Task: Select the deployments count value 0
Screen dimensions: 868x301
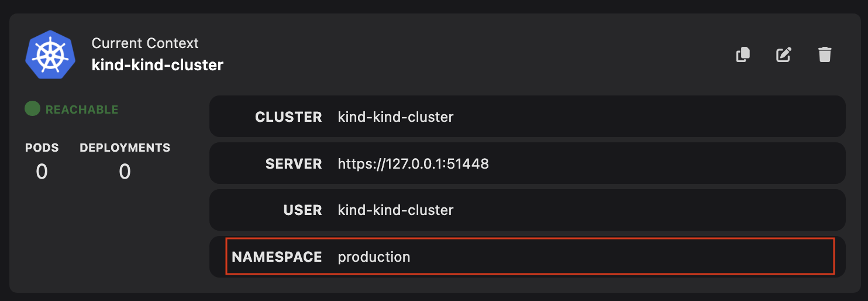Action: [x=125, y=172]
